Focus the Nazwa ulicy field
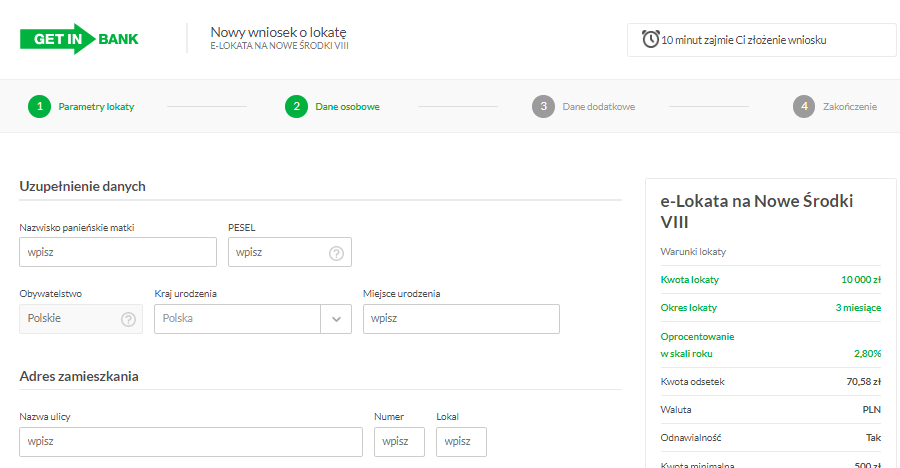This screenshot has height=468, width=900. [x=191, y=442]
